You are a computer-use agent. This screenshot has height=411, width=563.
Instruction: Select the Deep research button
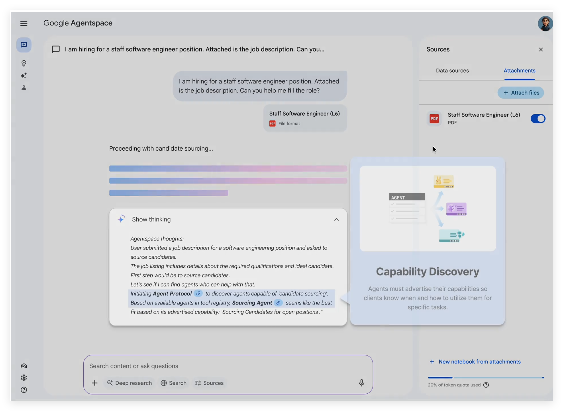[x=129, y=383]
